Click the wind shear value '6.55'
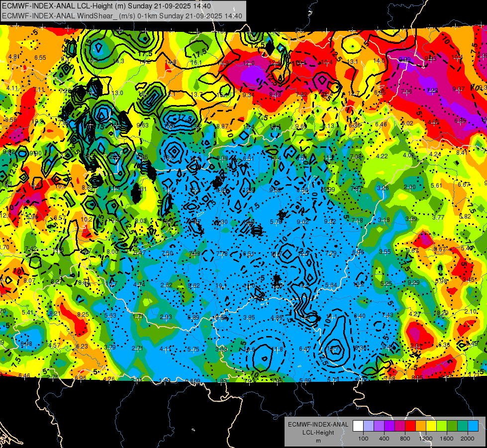 pos(40,58)
